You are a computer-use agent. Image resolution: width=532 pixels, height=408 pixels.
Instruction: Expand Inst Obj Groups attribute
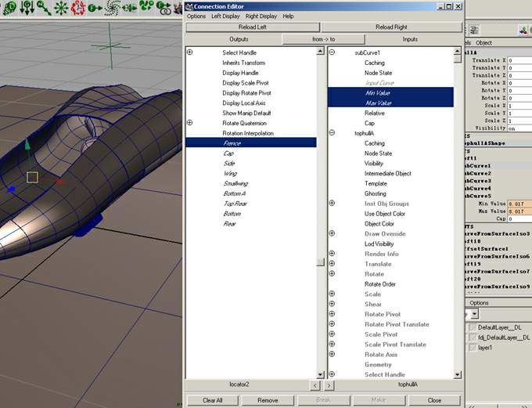click(x=332, y=203)
